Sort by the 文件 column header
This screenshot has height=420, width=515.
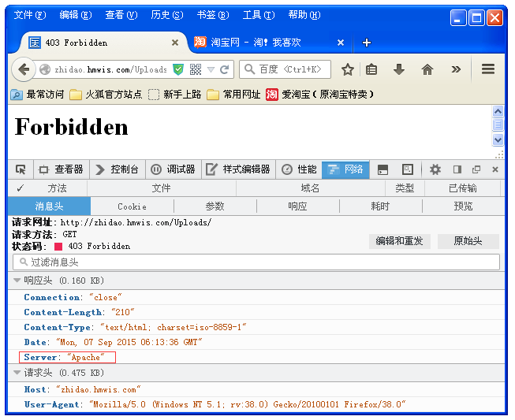click(x=161, y=188)
